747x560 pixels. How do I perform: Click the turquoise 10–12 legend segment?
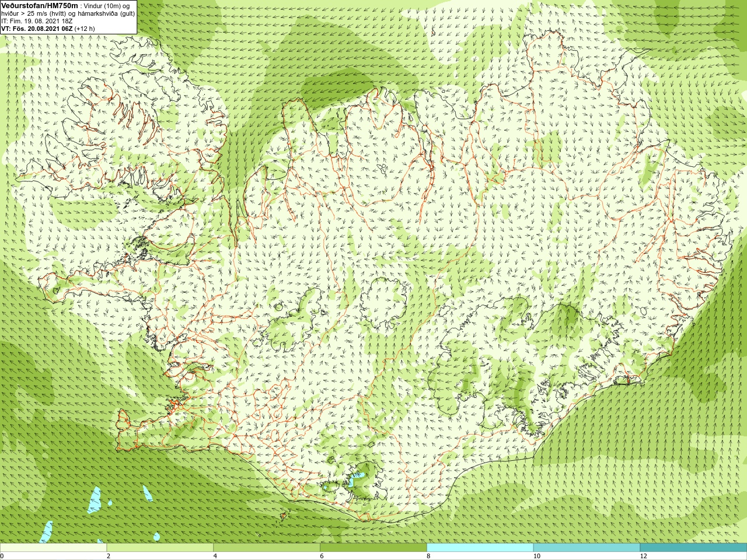[x=587, y=548]
